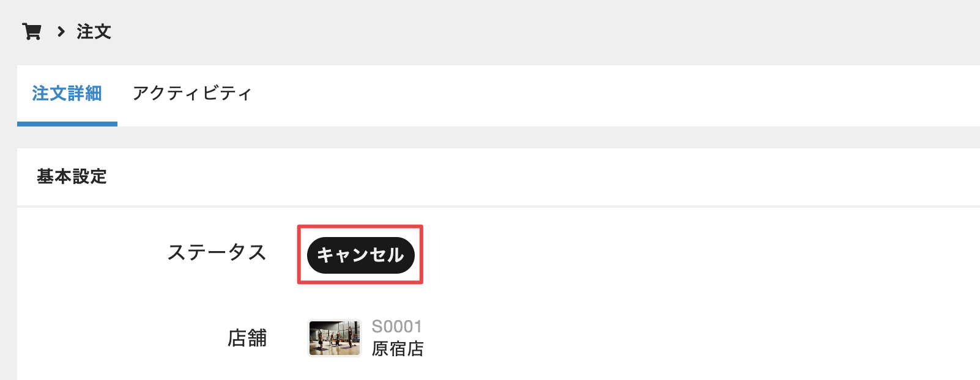Open the 注文 breadcrumb link
980x380 pixels.
[94, 32]
